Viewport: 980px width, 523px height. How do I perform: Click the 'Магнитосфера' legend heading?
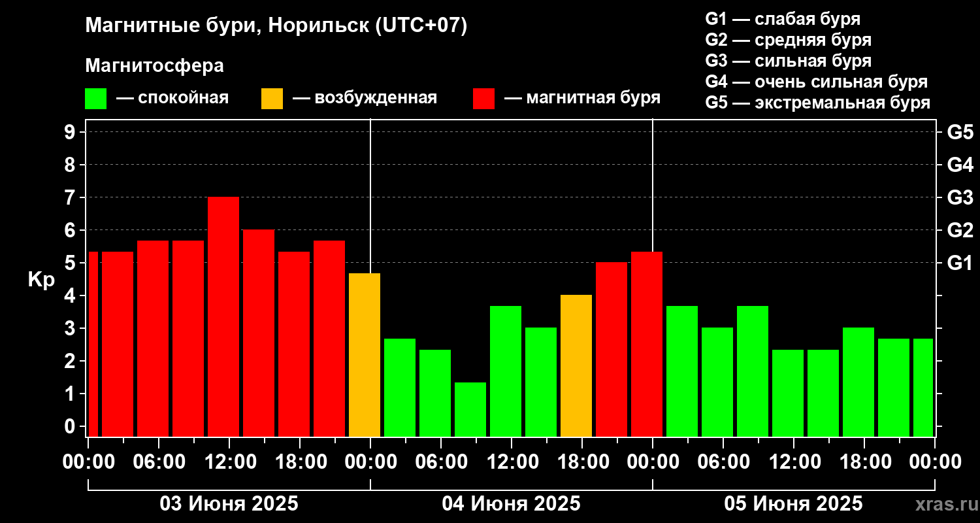point(154,66)
